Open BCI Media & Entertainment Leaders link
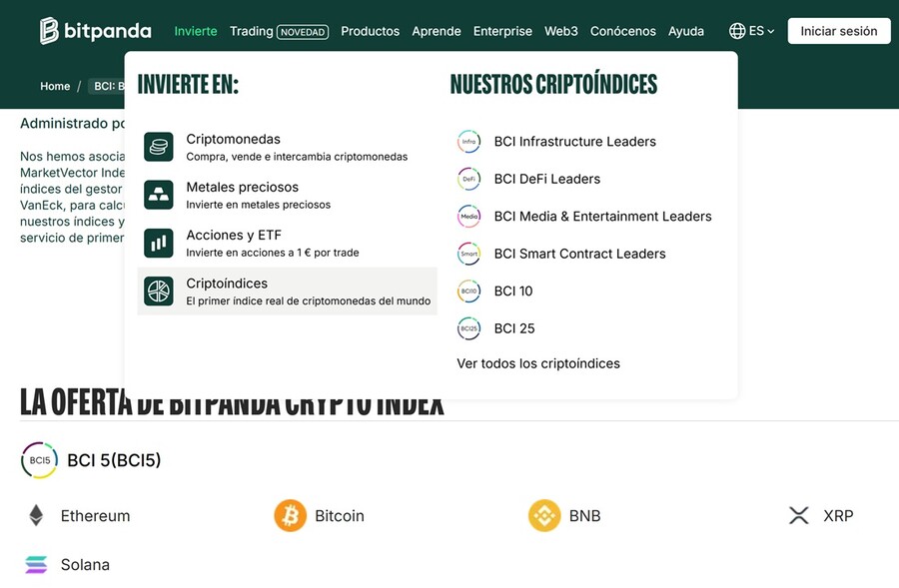This screenshot has height=588, width=899. click(x=602, y=216)
